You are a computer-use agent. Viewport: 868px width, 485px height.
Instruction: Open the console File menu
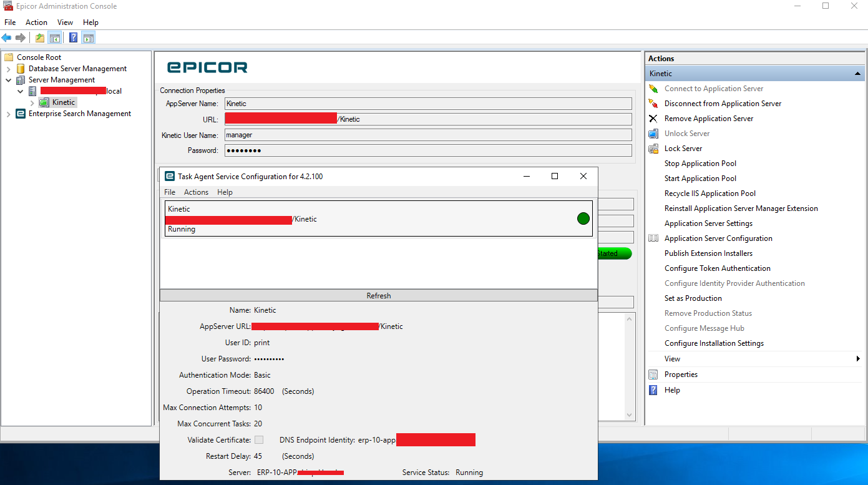(10, 22)
